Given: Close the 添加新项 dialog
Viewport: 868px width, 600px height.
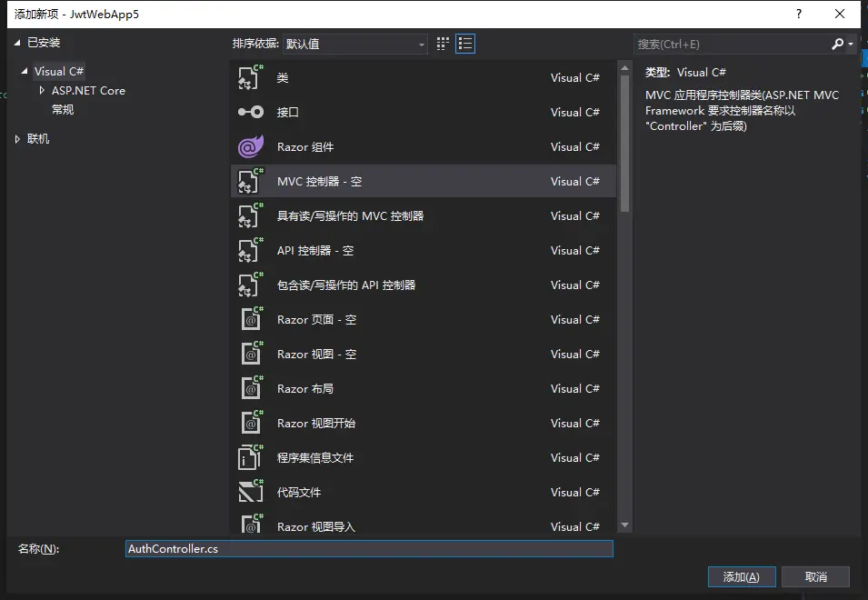Looking at the screenshot, I should tap(840, 14).
